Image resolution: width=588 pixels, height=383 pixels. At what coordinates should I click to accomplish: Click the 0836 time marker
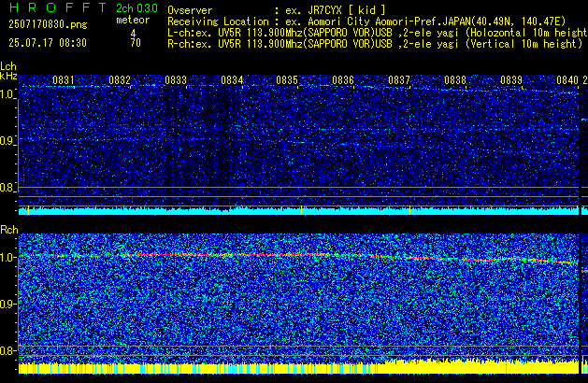pyautogui.click(x=343, y=80)
